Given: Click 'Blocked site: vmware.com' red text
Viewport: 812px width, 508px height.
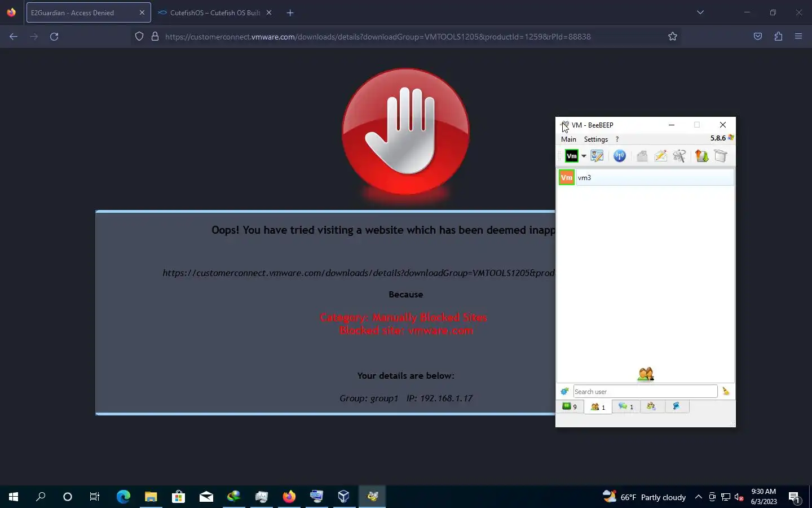Looking at the screenshot, I should click(x=406, y=331).
